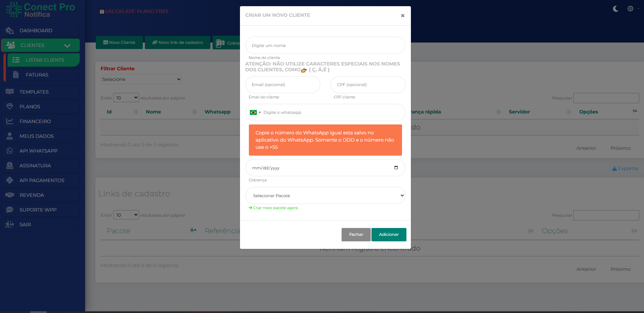Screen dimensions: 644x313
Task: Click the Digite um nome input field
Action: 325,45
